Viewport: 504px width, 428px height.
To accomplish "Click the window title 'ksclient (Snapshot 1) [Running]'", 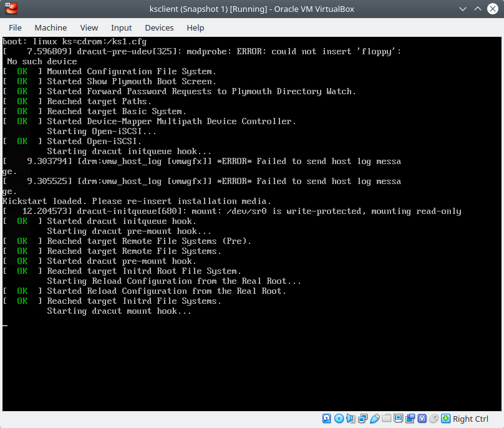I will (x=208, y=9).
